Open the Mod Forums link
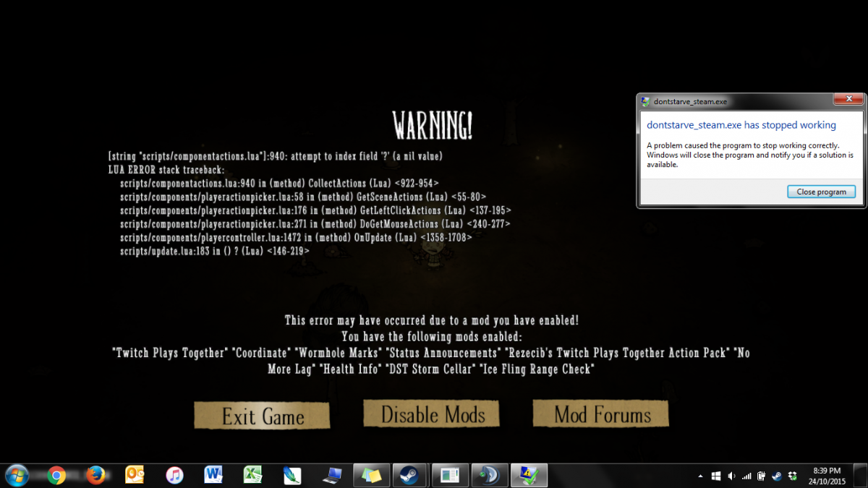The height and width of the screenshot is (488, 868). (600, 414)
